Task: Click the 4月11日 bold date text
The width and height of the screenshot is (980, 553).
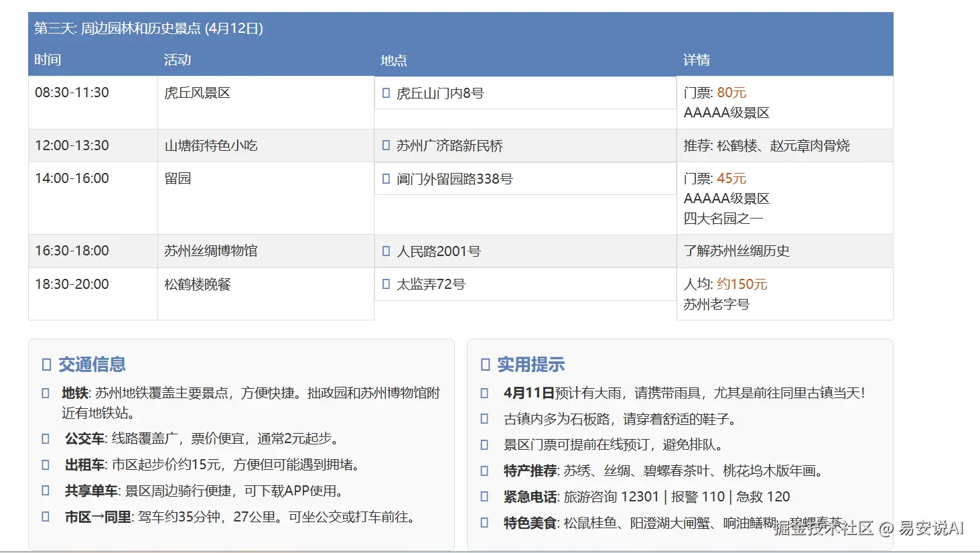Action: click(x=529, y=393)
